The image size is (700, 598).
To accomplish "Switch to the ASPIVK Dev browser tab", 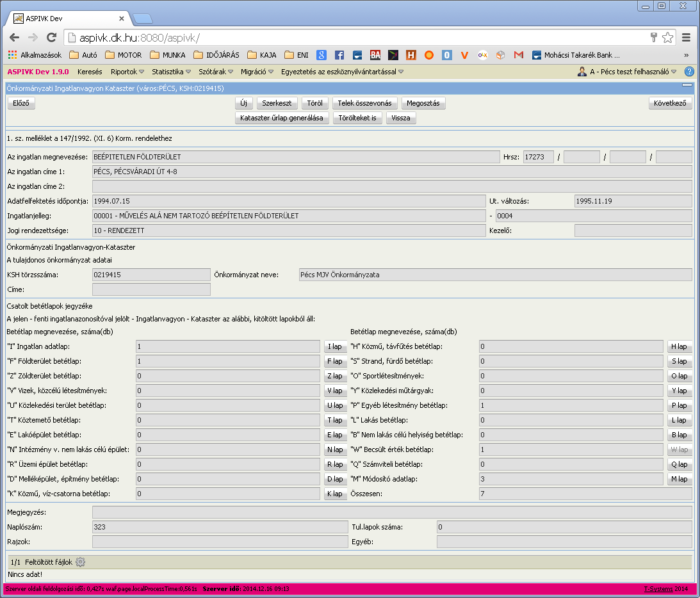I will pyautogui.click(x=67, y=19).
